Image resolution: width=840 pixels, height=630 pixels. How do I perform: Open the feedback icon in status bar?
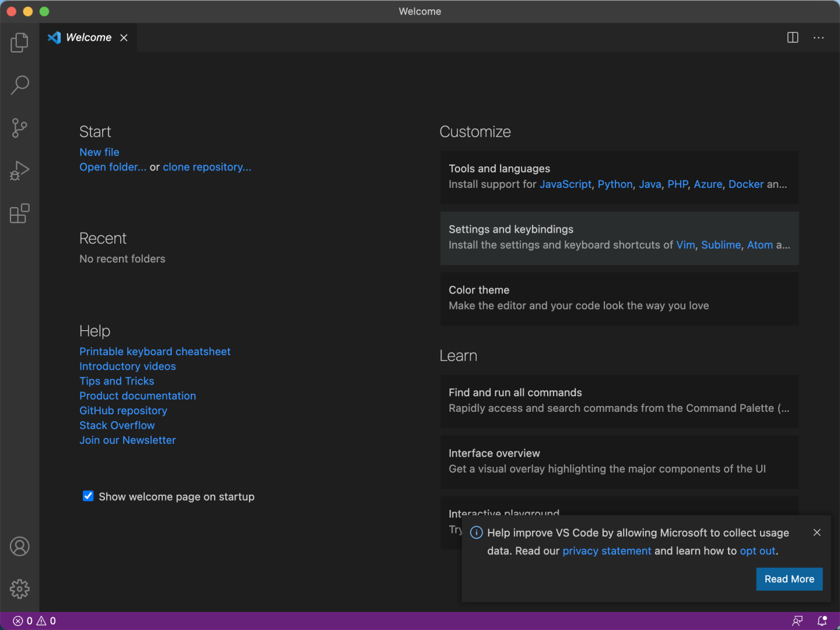pyautogui.click(x=797, y=621)
